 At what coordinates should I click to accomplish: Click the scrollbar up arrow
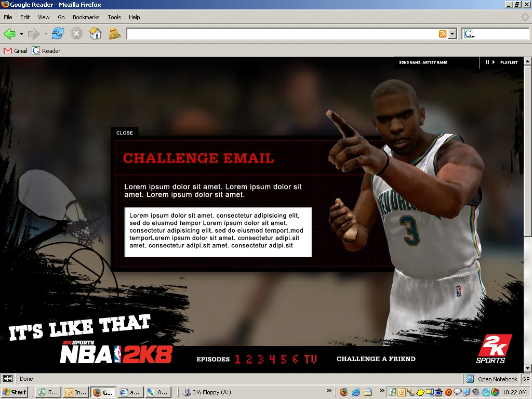point(528,61)
